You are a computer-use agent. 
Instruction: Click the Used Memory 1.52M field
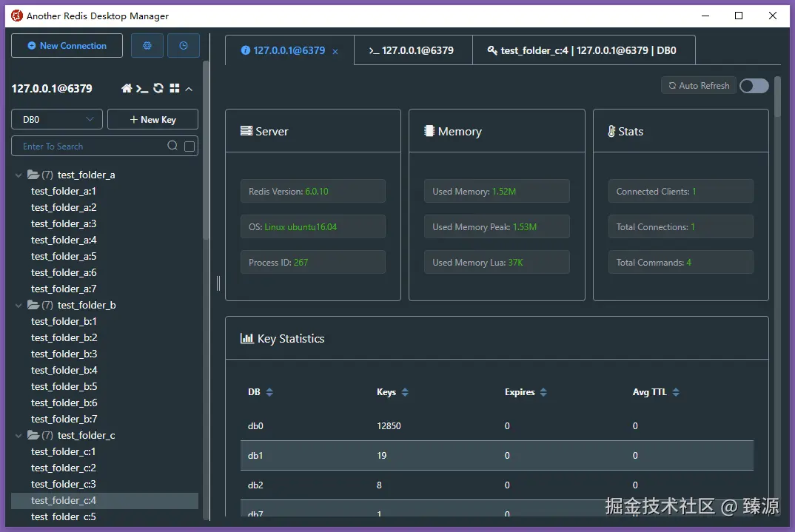497,191
